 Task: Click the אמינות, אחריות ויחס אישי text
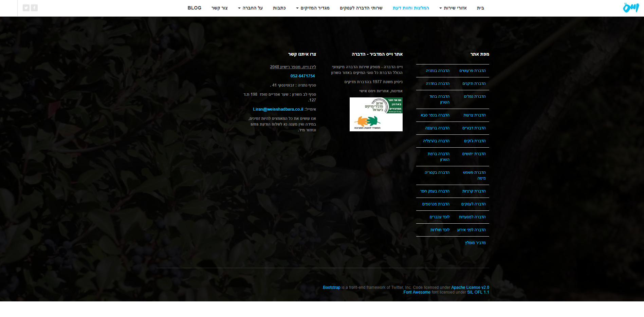pos(381,91)
